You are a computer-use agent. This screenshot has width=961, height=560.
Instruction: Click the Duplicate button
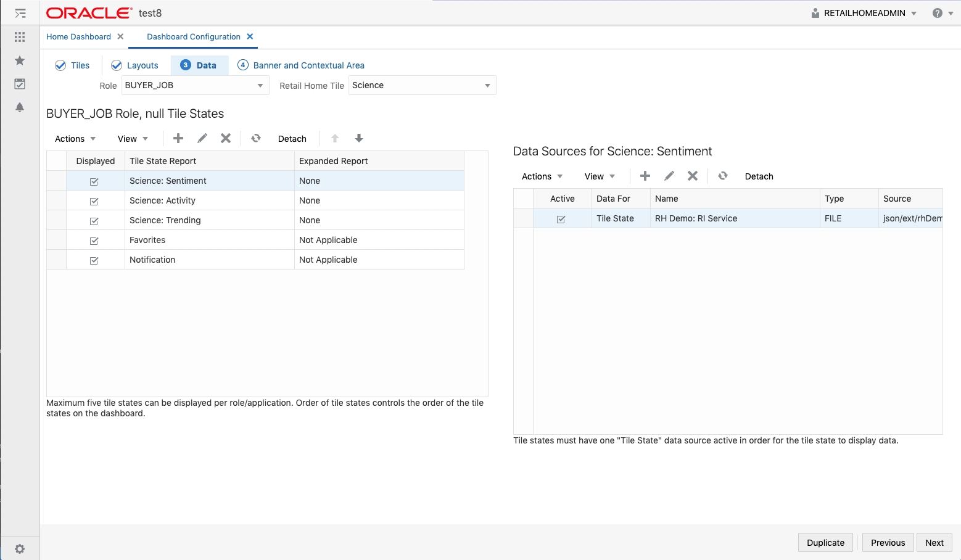(x=825, y=542)
